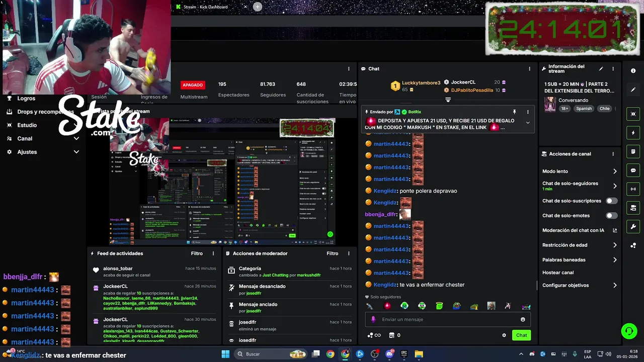
Task: Toggle the chat bubble widget icon in sidebar
Action: (633, 170)
